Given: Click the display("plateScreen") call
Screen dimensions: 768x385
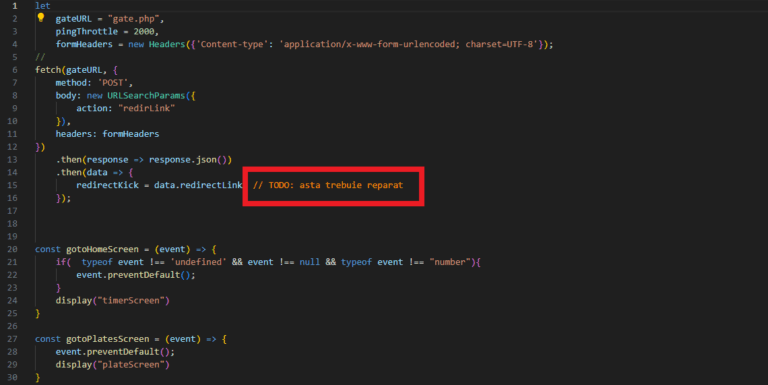Looking at the screenshot, I should pyautogui.click(x=113, y=364).
